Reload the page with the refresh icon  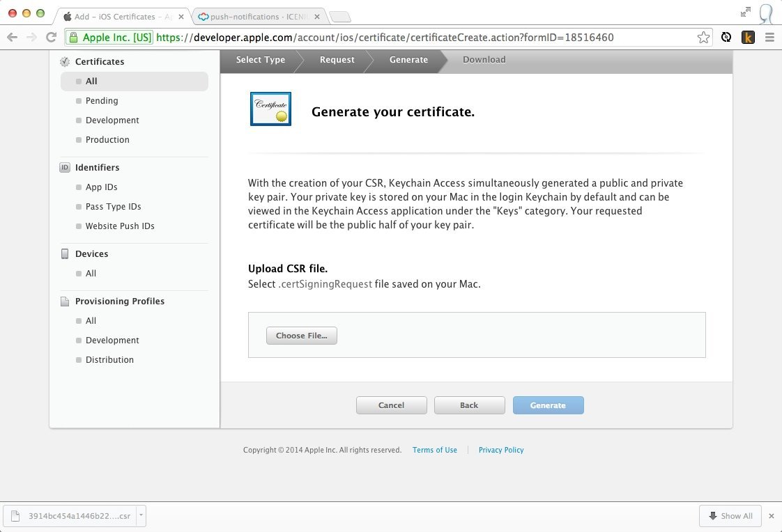pyautogui.click(x=51, y=38)
